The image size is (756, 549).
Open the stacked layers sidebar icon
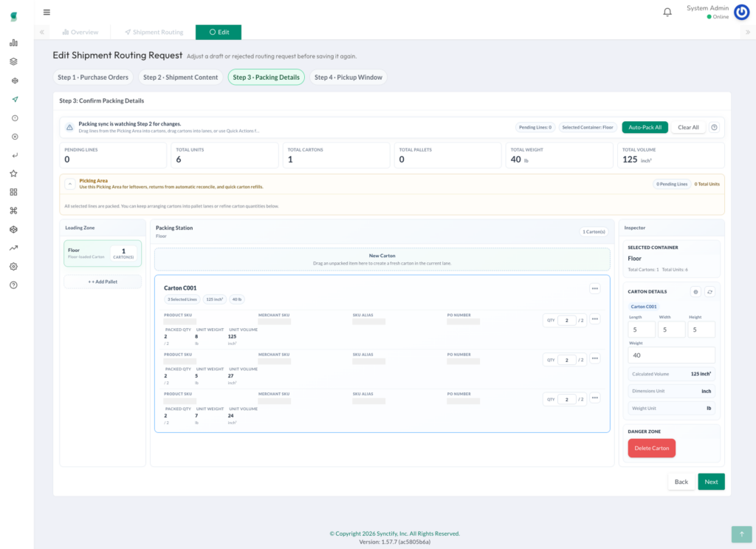click(13, 62)
